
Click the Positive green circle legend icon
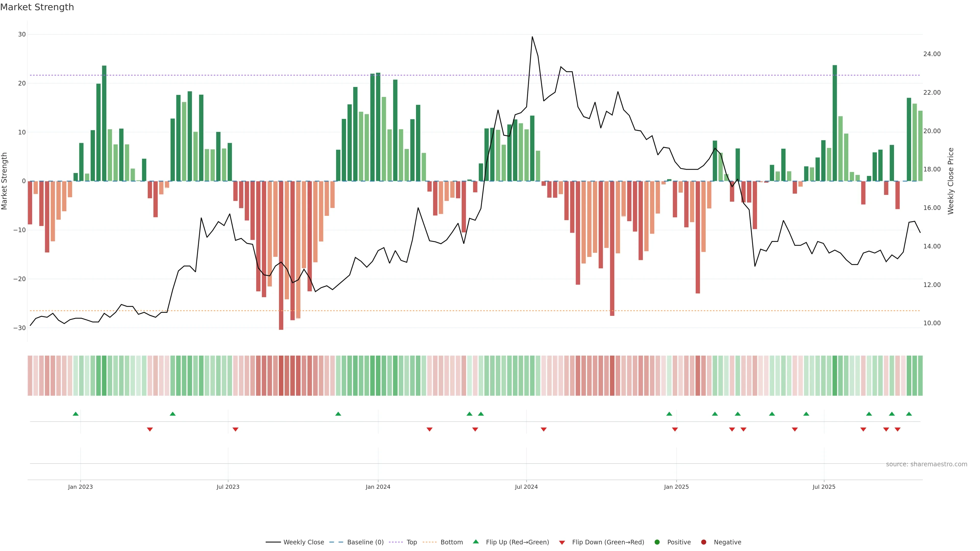pyautogui.click(x=657, y=542)
